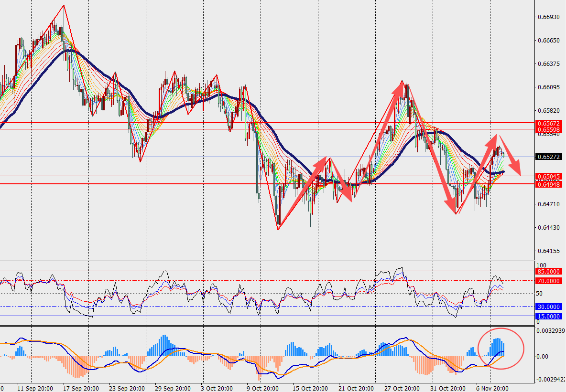Select the 15.0000 blue oscillator level label
Screen dimensions: 566x392
(548, 316)
